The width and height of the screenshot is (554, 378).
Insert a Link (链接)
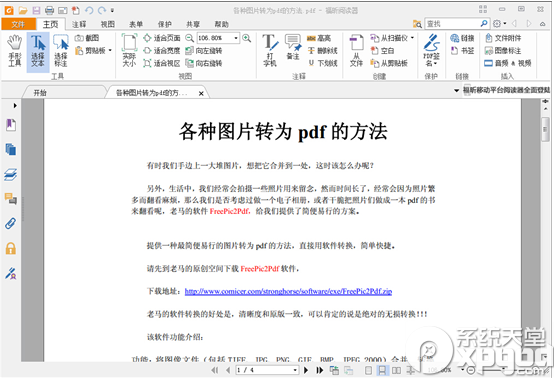pyautogui.click(x=462, y=38)
